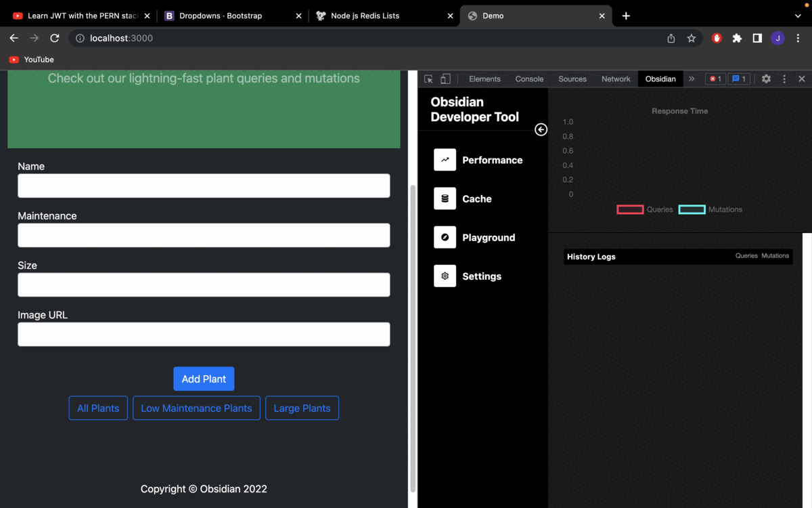View site information icon in address bar

coord(80,38)
